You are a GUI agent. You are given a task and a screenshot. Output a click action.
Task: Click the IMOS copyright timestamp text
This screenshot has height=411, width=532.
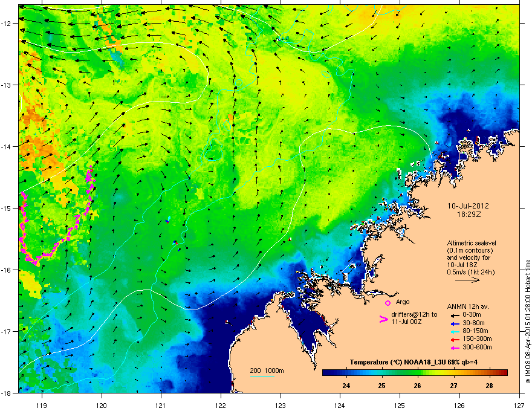[x=528, y=322]
